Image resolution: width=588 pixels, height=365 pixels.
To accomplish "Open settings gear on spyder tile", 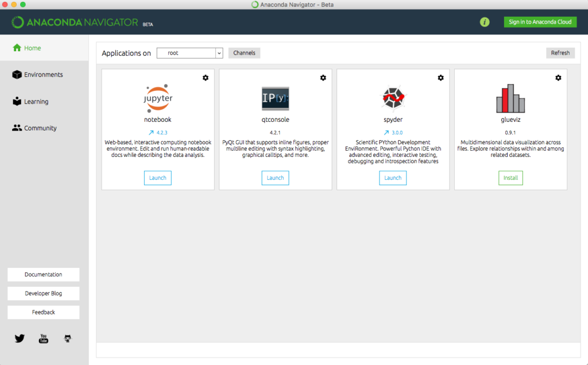I will tap(441, 78).
